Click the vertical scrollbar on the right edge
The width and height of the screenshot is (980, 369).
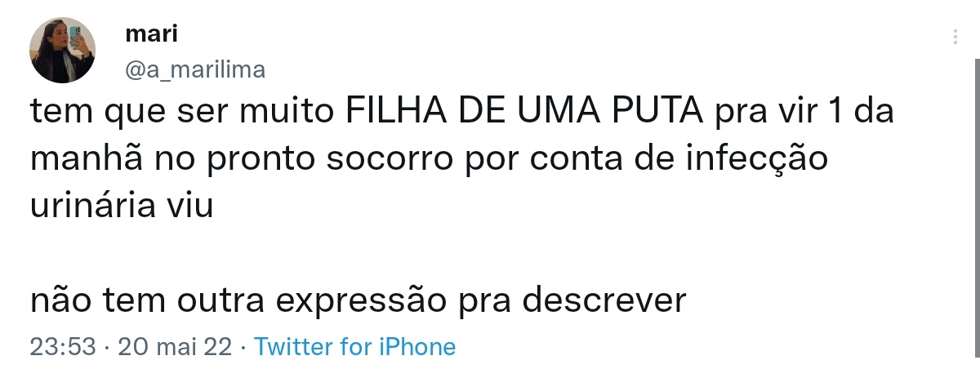[977, 212]
